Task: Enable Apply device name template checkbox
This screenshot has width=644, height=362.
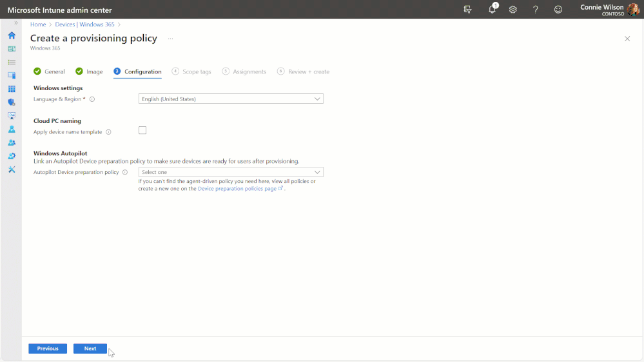Action: (142, 130)
